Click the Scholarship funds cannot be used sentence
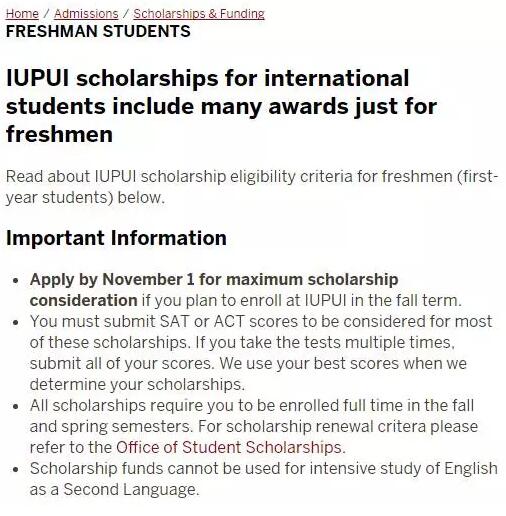Screen dimensions: 506x516 click(263, 479)
